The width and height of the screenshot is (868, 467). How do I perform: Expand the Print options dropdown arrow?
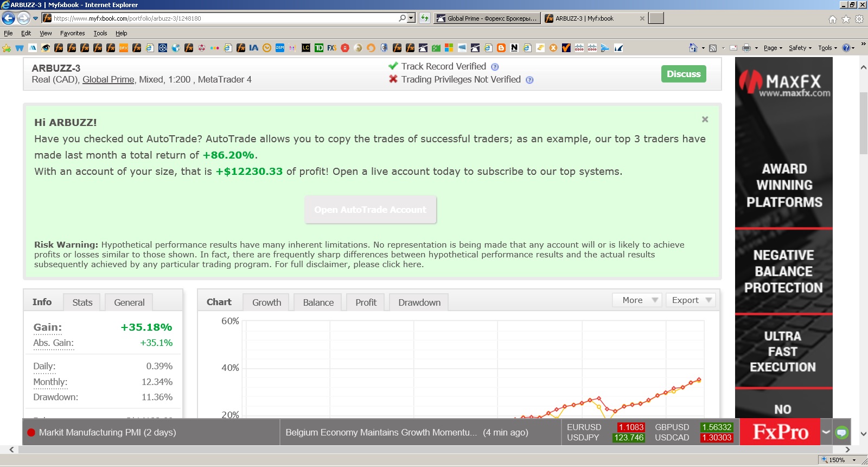[756, 48]
